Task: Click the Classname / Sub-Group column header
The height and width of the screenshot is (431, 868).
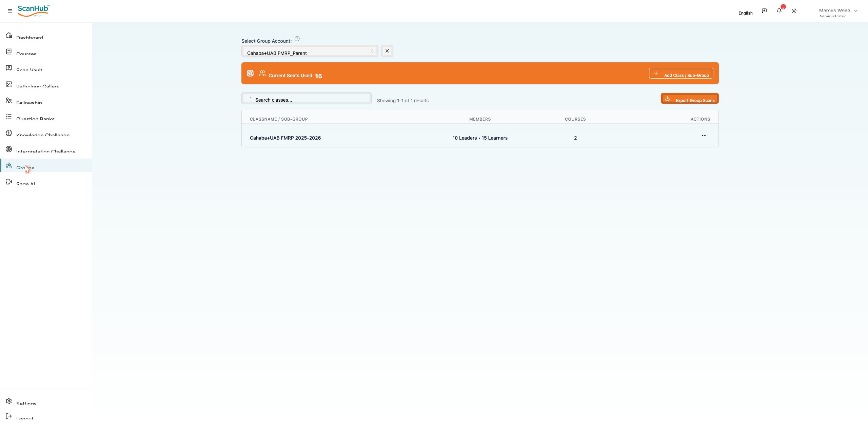Action: (279, 119)
